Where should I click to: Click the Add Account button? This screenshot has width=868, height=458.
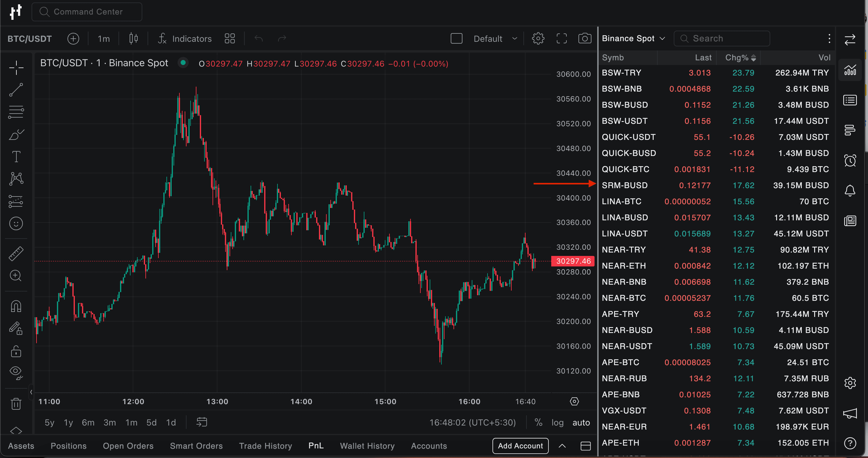pyautogui.click(x=520, y=446)
